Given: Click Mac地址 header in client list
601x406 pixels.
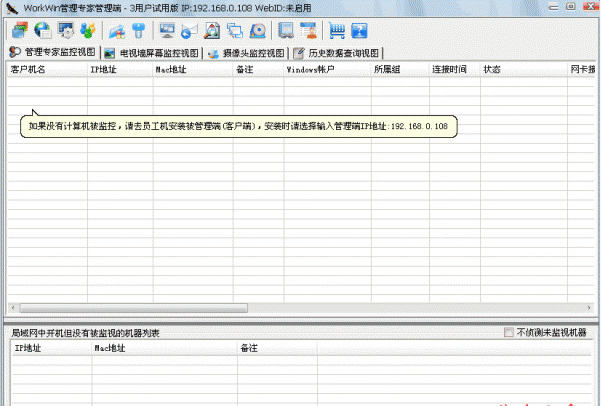Looking at the screenshot, I should click(193, 69).
